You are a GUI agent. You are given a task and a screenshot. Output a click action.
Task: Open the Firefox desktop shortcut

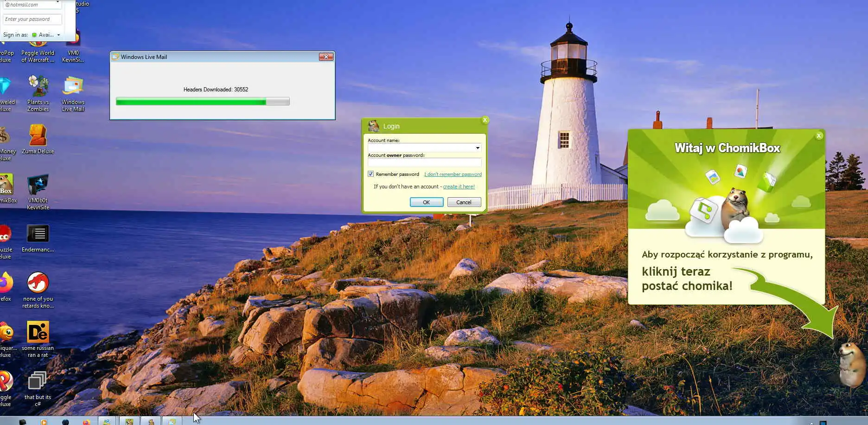tap(6, 286)
